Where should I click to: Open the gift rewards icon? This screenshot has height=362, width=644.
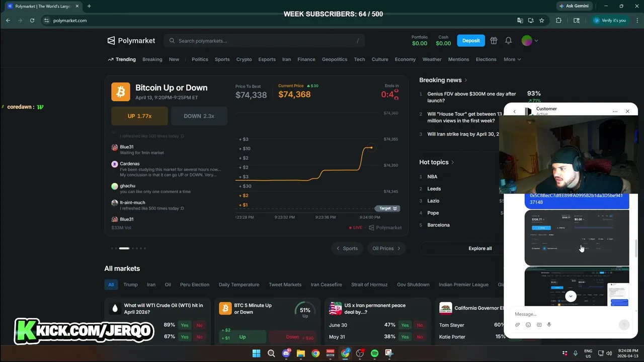[x=494, y=41]
